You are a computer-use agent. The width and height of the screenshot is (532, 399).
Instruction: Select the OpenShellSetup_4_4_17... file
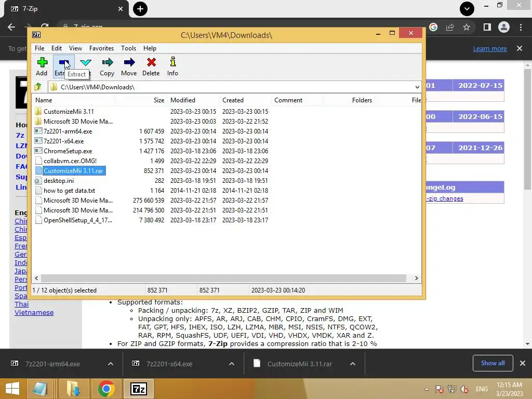click(x=78, y=220)
